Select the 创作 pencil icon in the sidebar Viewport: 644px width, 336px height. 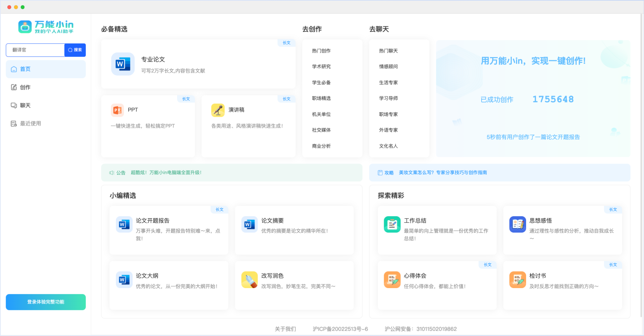[14, 87]
